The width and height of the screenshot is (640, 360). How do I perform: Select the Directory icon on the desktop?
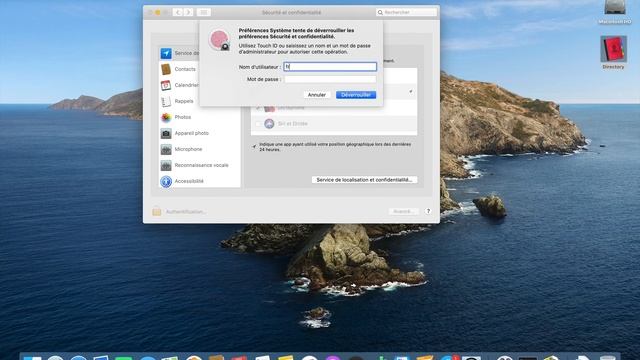click(613, 52)
